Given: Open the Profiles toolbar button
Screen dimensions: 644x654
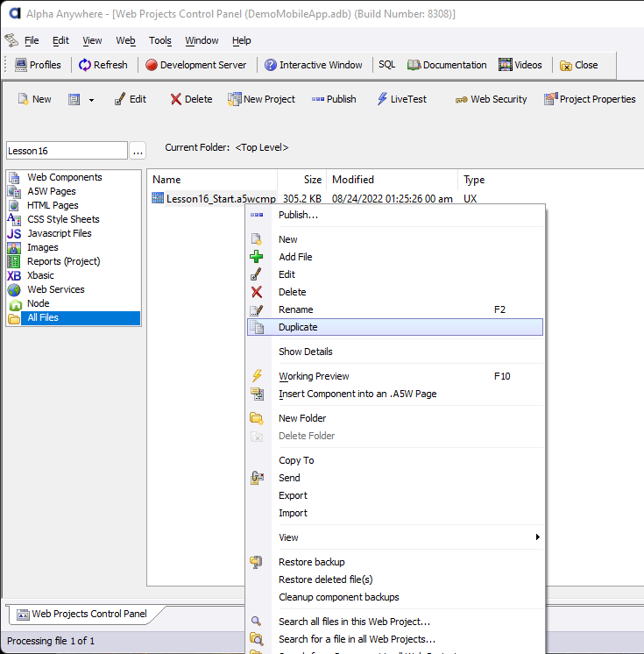Looking at the screenshot, I should 38,65.
